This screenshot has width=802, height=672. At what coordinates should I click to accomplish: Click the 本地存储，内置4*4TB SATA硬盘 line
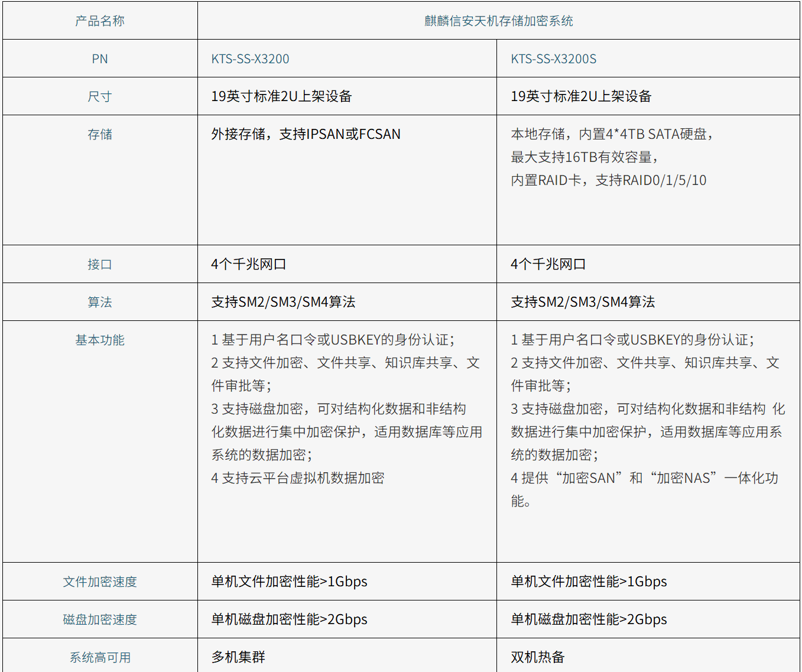pyautogui.click(x=612, y=135)
